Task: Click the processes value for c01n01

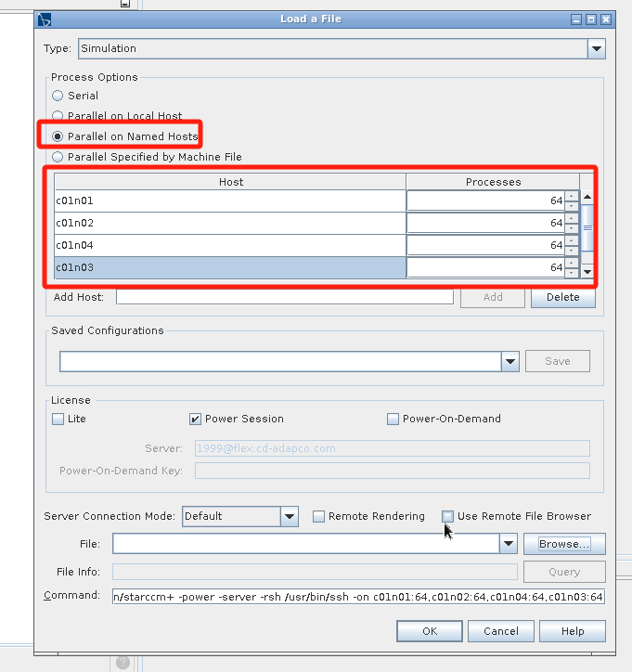Action: [485, 200]
